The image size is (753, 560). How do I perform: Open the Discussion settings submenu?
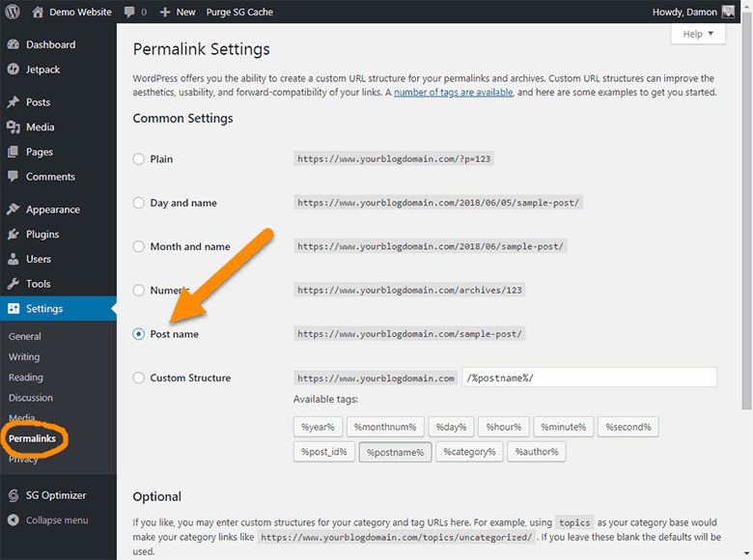pyautogui.click(x=31, y=398)
